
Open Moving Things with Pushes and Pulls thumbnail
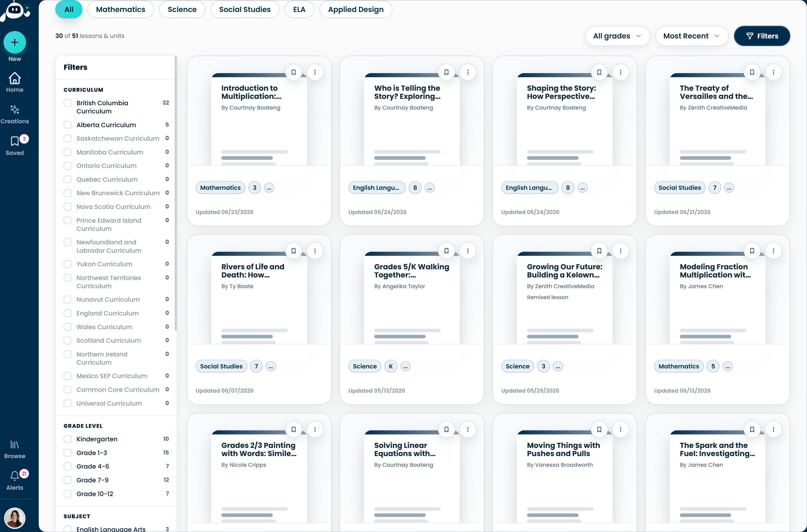pyautogui.click(x=564, y=477)
